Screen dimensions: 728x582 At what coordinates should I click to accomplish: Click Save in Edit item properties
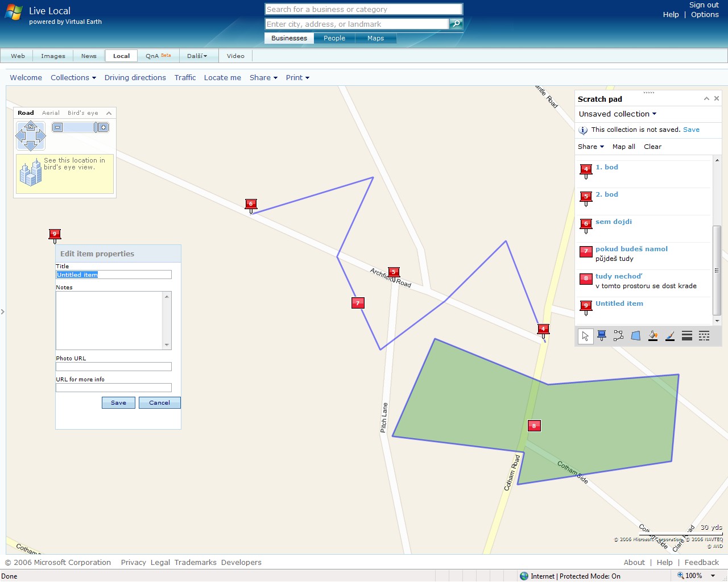pyautogui.click(x=118, y=402)
